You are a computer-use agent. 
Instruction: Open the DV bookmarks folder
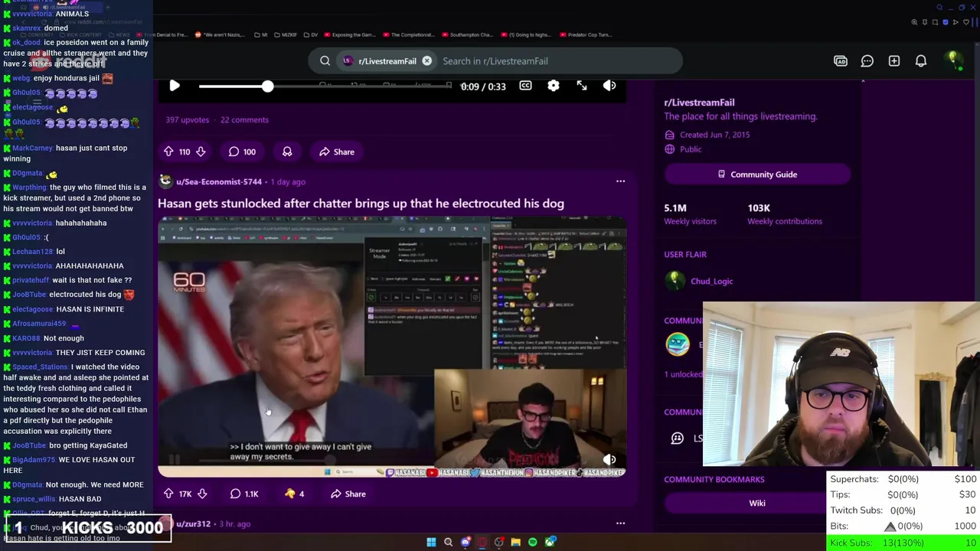[311, 34]
